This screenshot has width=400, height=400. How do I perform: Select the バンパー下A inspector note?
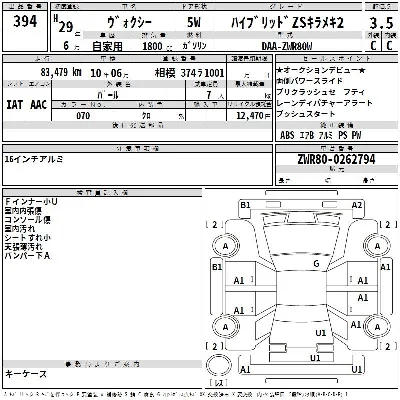(x=27, y=256)
